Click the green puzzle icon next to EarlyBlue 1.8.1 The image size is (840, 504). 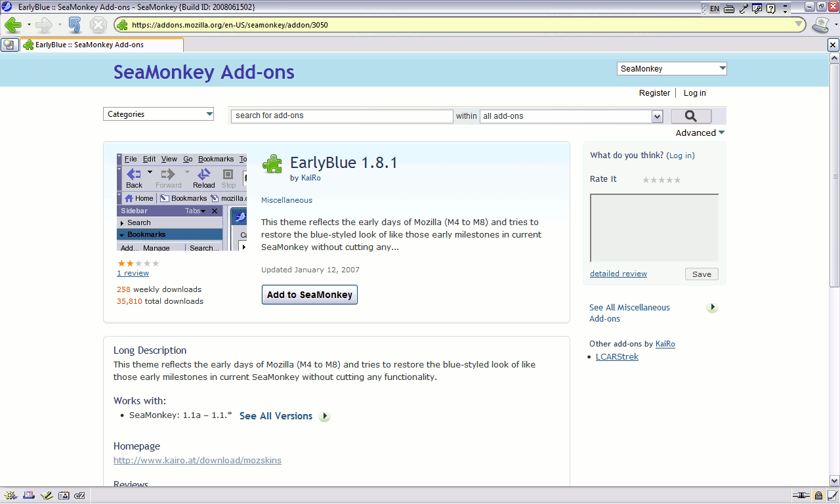[272, 164]
